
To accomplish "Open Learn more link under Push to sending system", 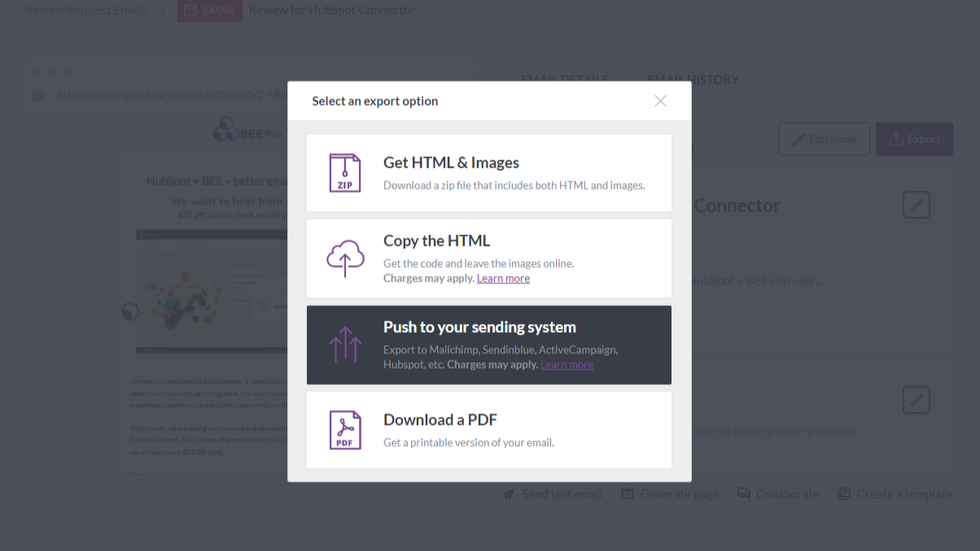I will click(x=567, y=365).
